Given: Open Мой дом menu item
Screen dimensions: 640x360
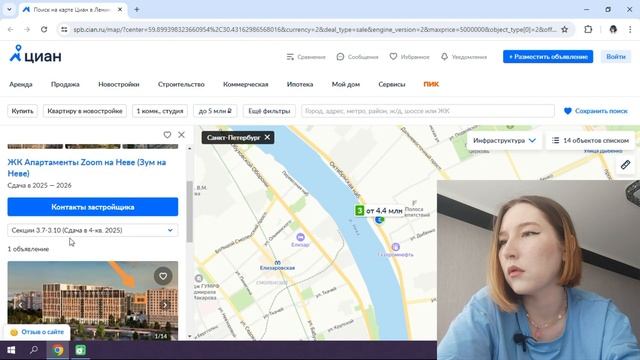Looking at the screenshot, I should click(346, 84).
